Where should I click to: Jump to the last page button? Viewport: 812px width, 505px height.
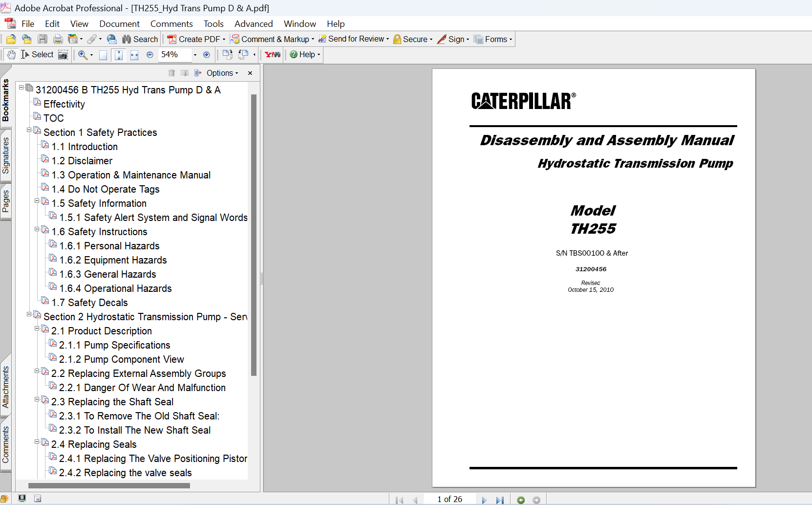(x=499, y=500)
